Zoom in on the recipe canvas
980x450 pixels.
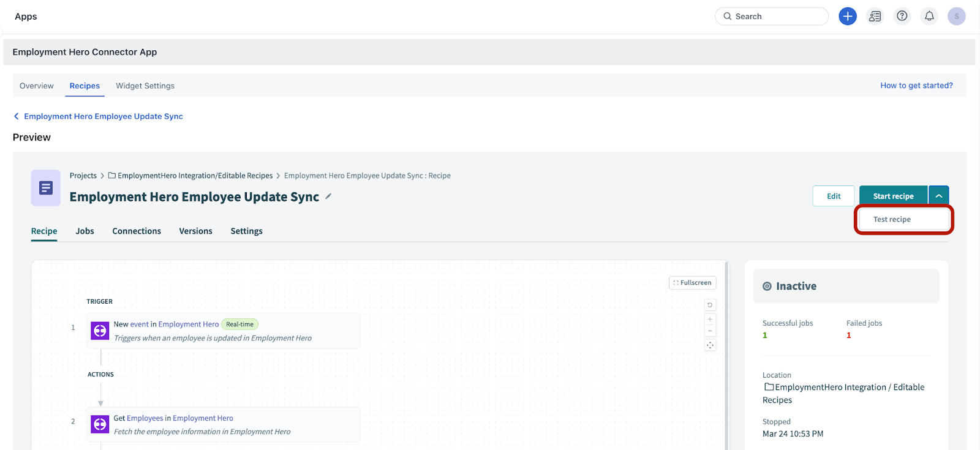pos(710,319)
